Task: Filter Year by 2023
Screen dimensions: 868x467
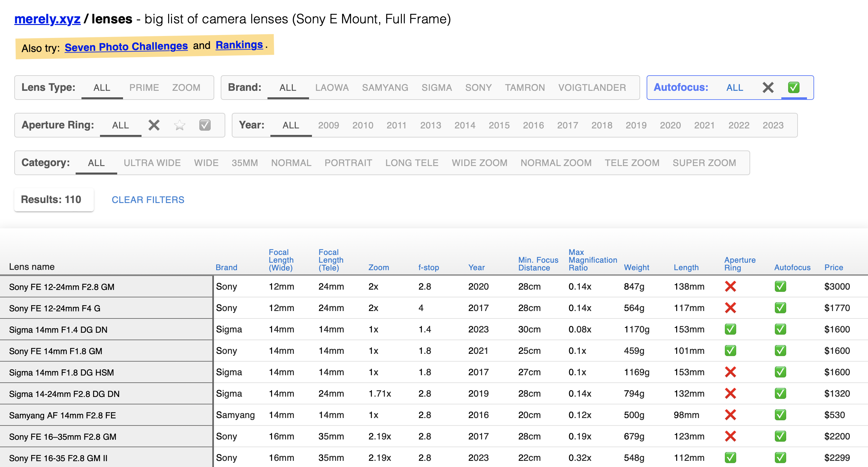Action: 773,125
